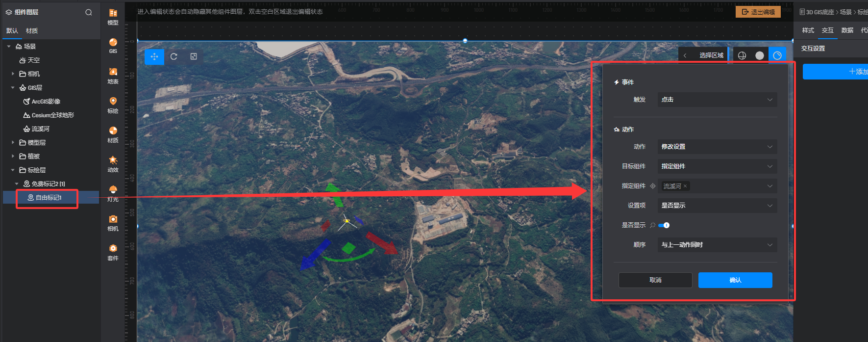Select the scale tool in viewport toolbar
Viewport: 868px width, 342px height.
[194, 56]
